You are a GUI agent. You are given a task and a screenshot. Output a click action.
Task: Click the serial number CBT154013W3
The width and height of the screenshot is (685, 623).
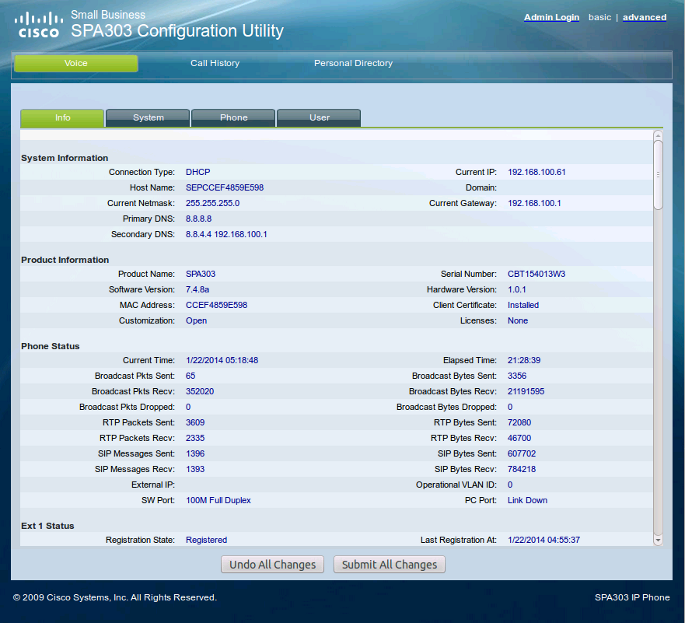tap(536, 274)
